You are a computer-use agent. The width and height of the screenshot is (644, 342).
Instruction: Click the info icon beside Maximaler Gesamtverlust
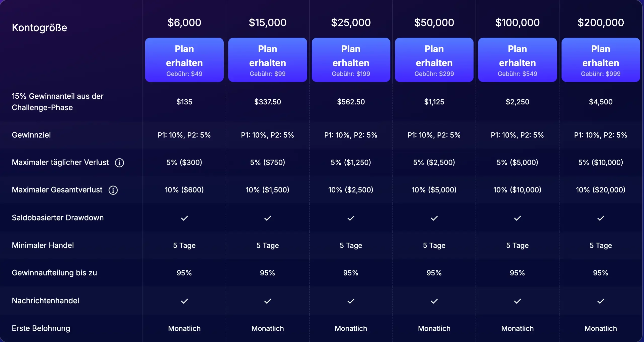[x=113, y=190]
